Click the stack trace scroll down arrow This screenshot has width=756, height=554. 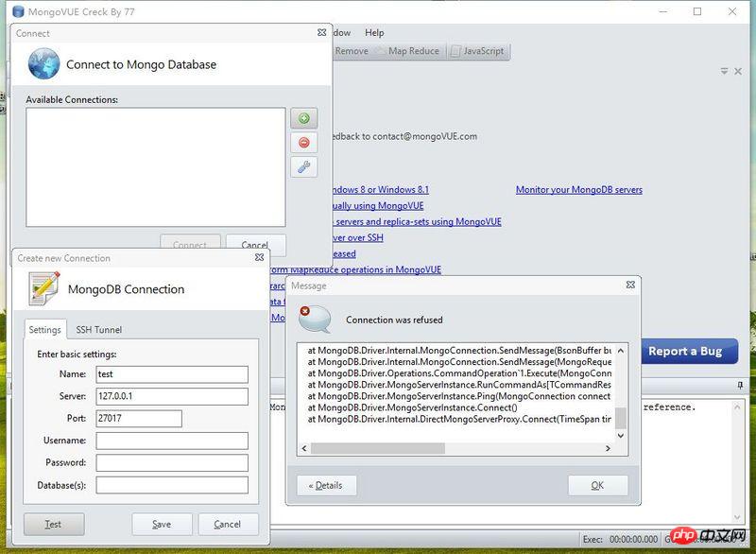coord(621,436)
